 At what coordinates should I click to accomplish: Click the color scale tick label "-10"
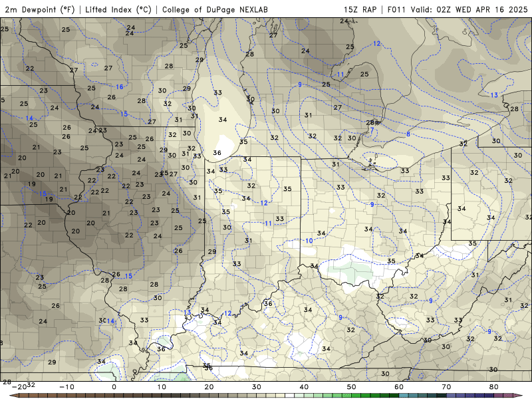click(66, 387)
